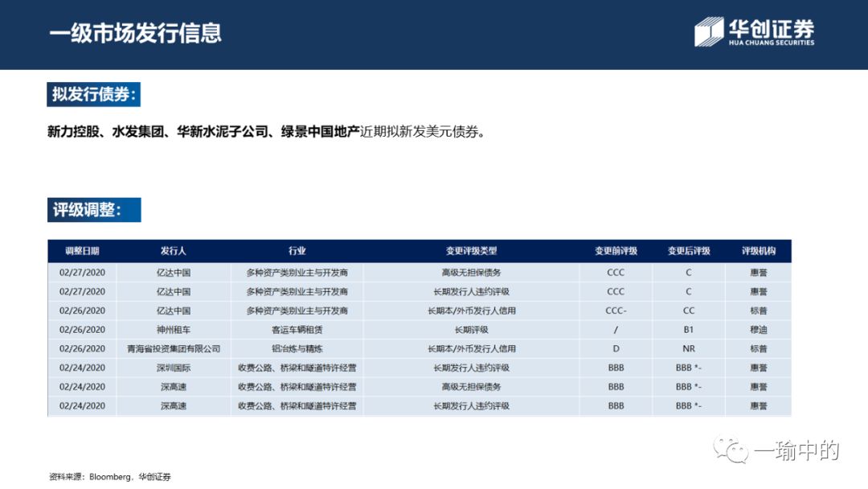Click 惠誉 in the 深圳国际 row
Screen dimensions: 868x489
pyautogui.click(x=759, y=368)
